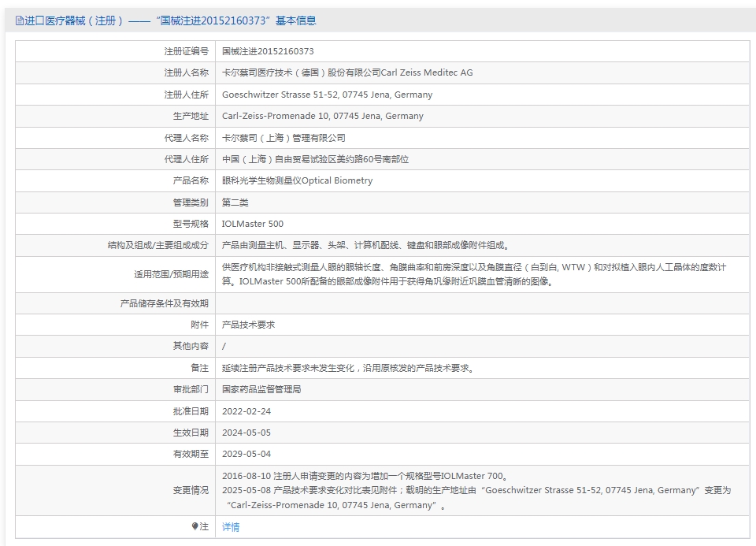Select the 2016-08-10 change entry about IOLMaster 700

[366, 476]
